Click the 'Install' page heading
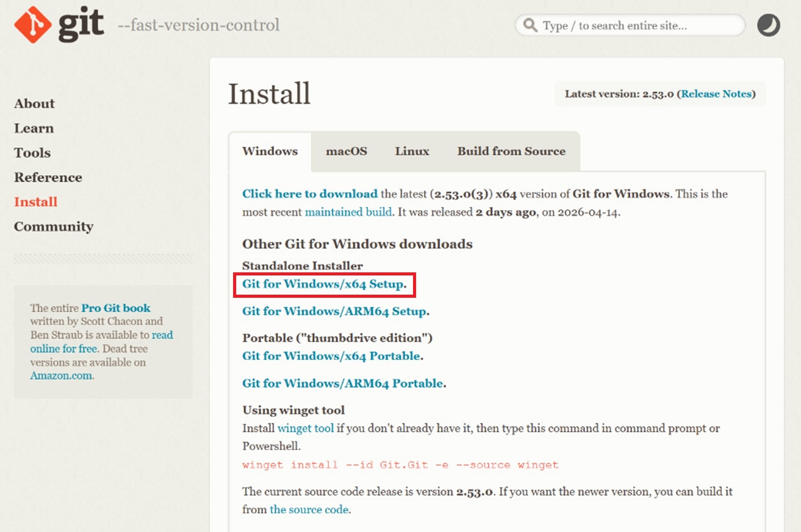 tap(269, 93)
